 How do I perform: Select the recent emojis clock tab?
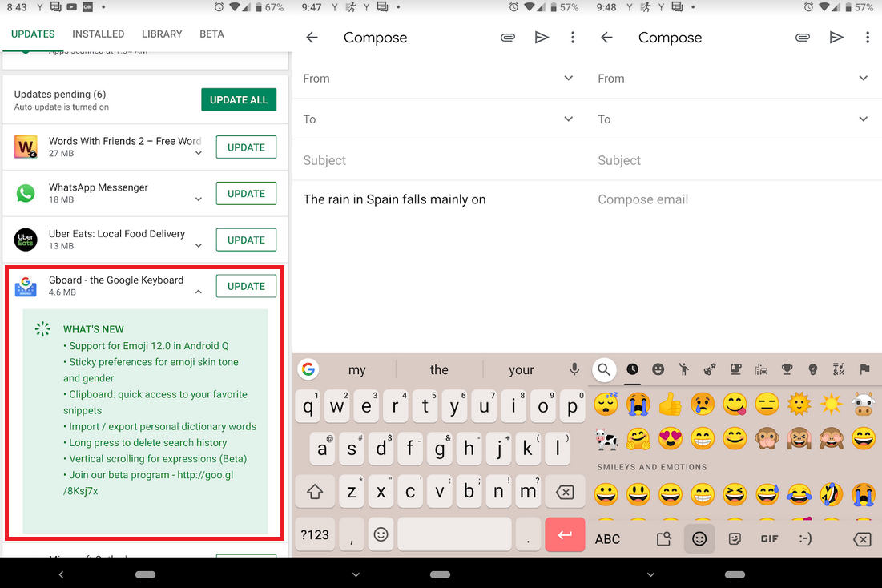[x=632, y=369]
